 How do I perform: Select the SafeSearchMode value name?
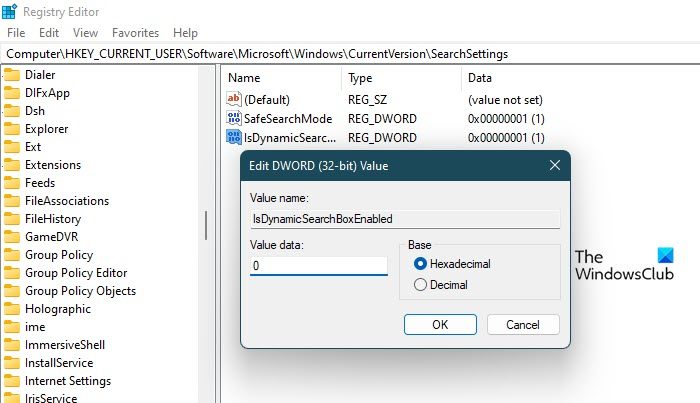(288, 119)
